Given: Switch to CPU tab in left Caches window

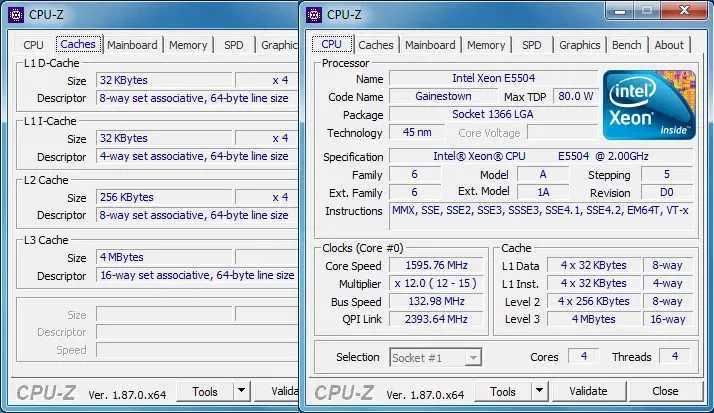Looking at the screenshot, I should click(x=33, y=45).
